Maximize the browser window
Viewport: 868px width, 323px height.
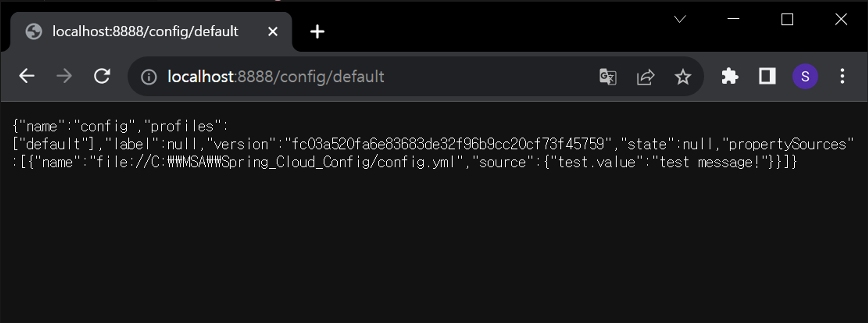pos(787,19)
